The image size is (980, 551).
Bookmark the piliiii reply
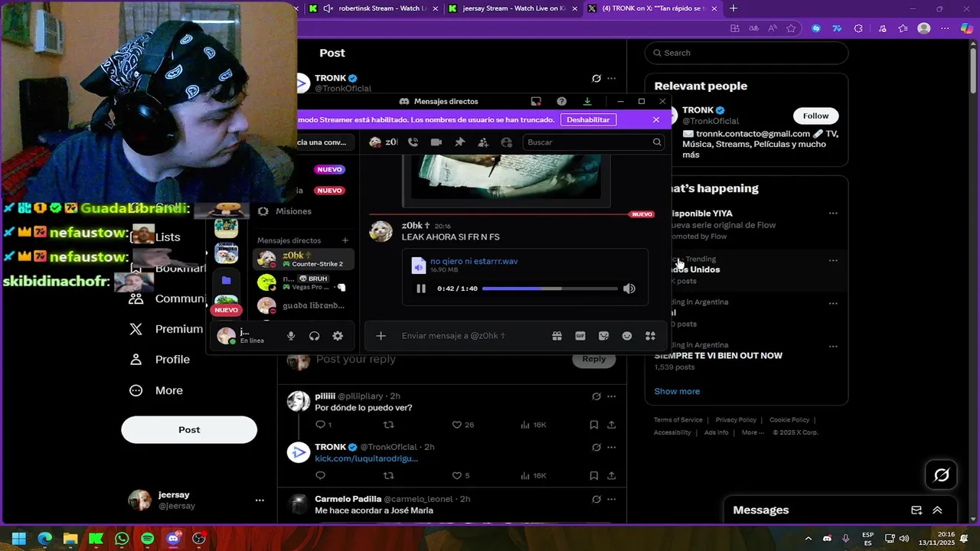pyautogui.click(x=593, y=425)
